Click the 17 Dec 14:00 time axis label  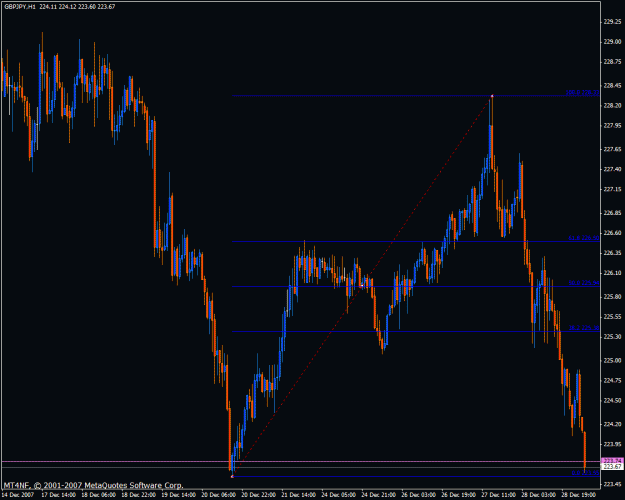click(58, 495)
